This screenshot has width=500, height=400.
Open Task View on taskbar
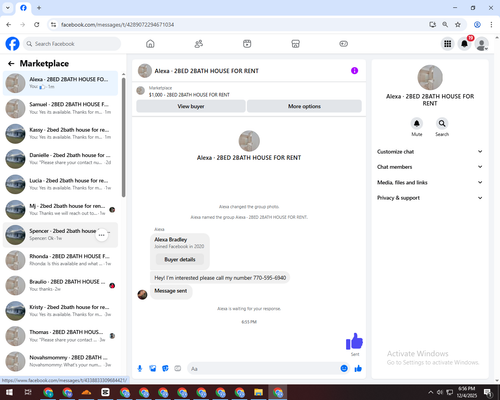click(x=28, y=392)
